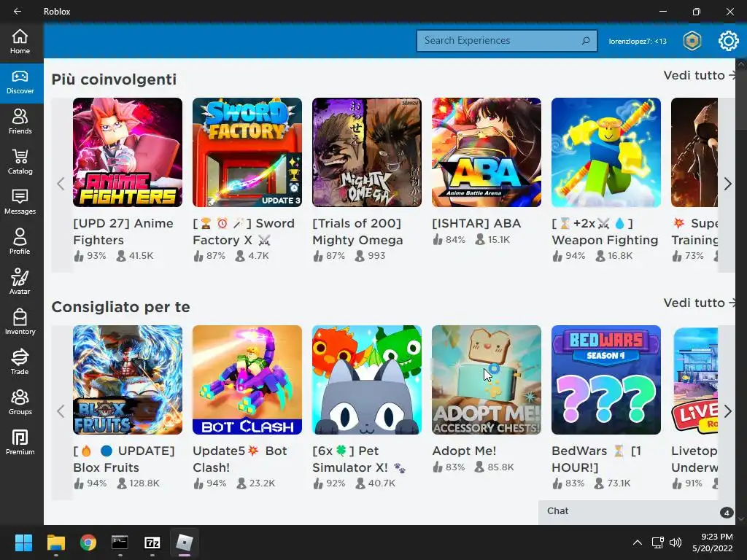Click the lorenzlopez7 username label

point(638,42)
